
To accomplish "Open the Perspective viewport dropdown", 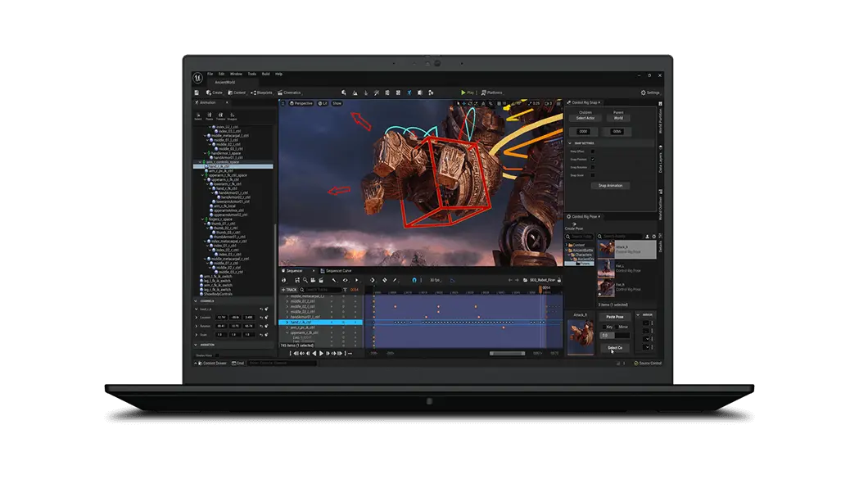I will click(x=301, y=103).
